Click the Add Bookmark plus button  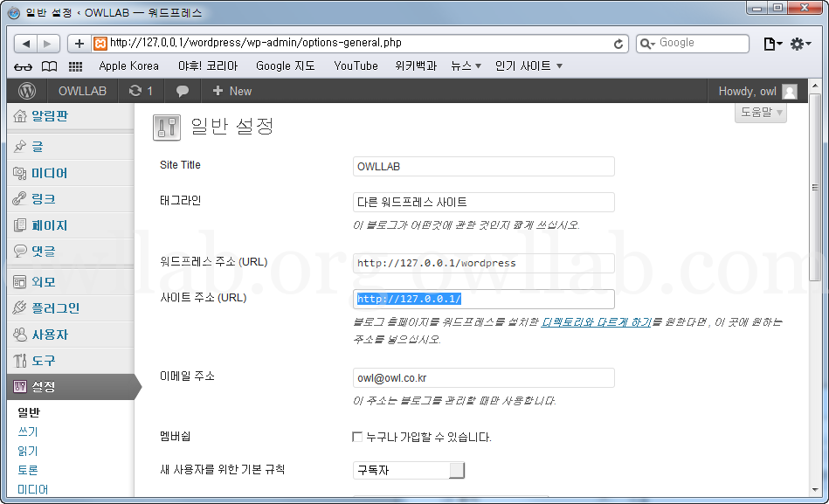pyautogui.click(x=79, y=44)
